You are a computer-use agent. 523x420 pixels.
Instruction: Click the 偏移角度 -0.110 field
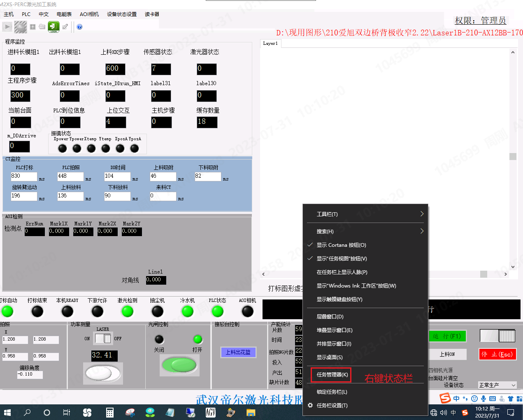30,374
